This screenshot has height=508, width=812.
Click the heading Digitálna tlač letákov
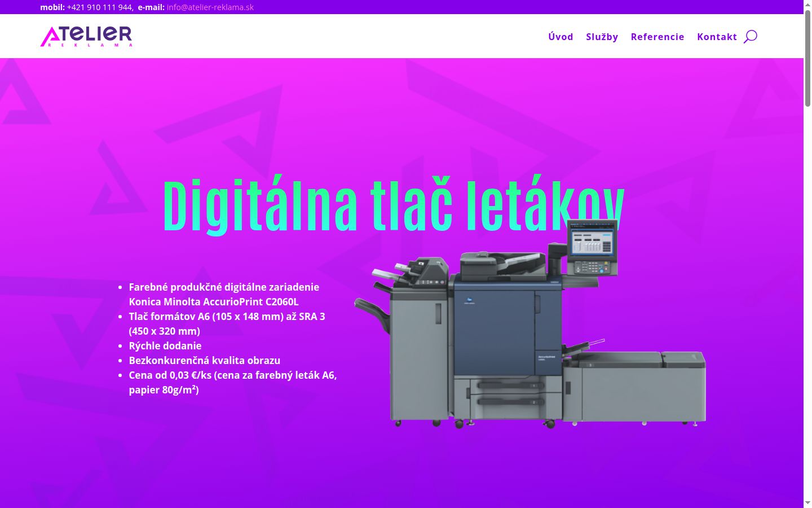394,205
